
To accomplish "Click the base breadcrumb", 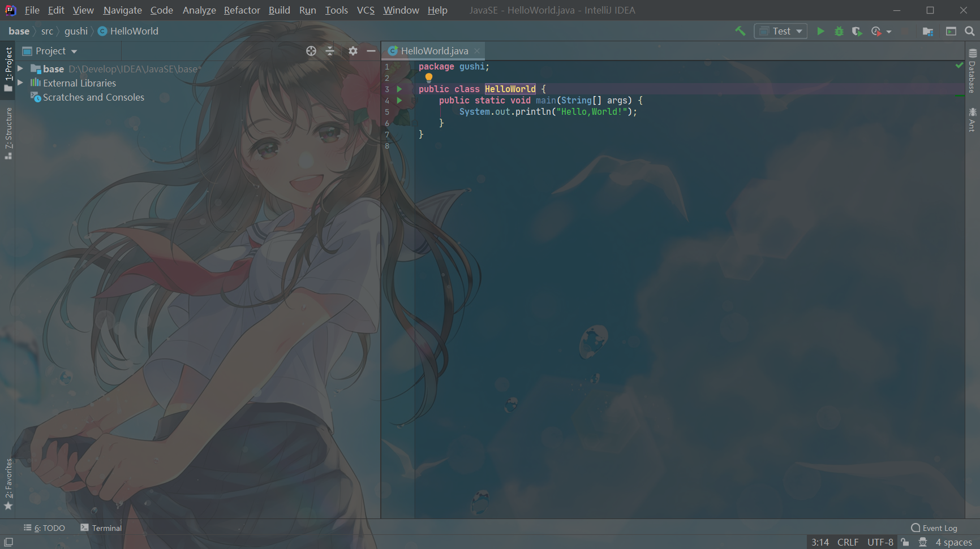I will point(19,31).
